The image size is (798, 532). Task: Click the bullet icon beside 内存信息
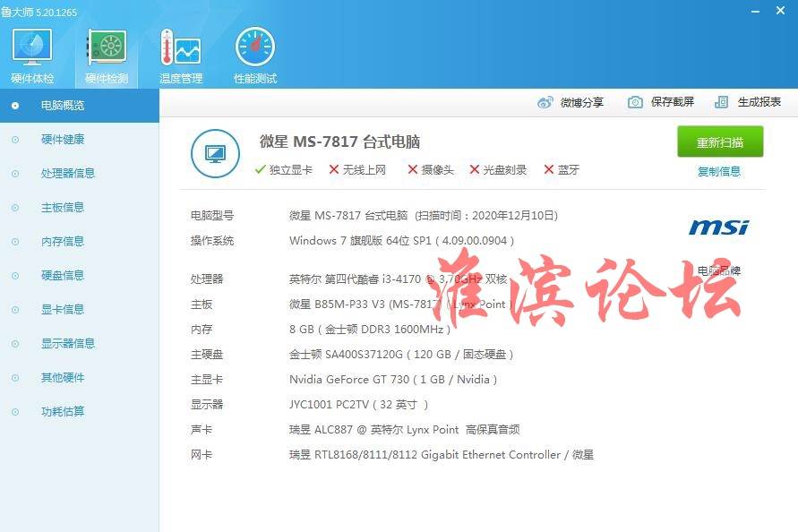pos(15,242)
